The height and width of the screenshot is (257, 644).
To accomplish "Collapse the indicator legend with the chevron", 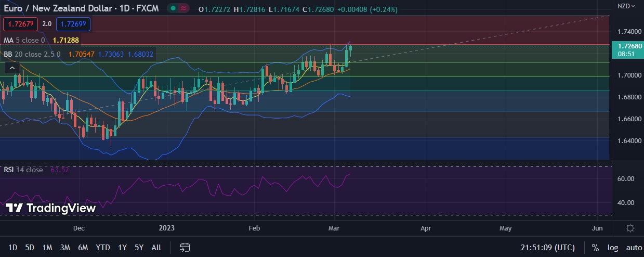I will (x=12, y=67).
